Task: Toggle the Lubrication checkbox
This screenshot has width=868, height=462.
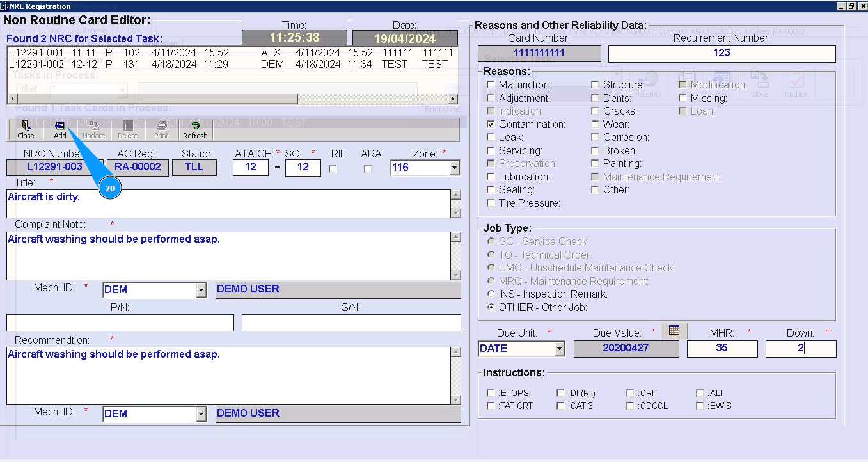Action: click(x=491, y=177)
